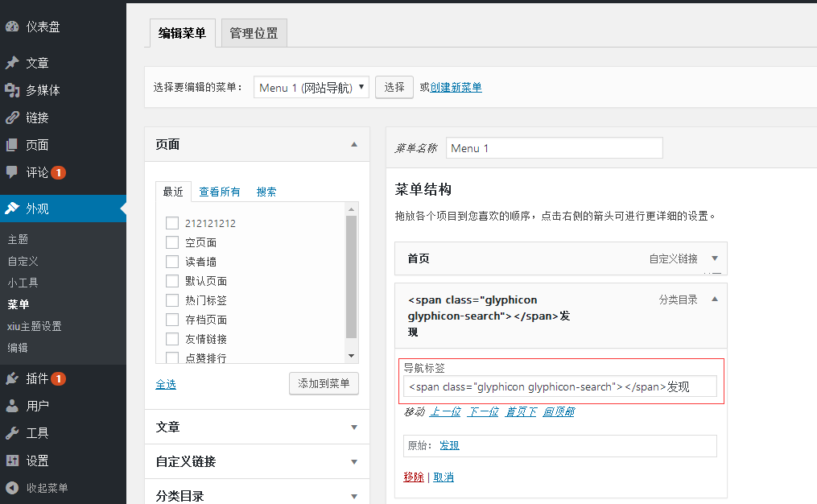
Task: Click the 创建新菜单 link
Action: [x=456, y=88]
